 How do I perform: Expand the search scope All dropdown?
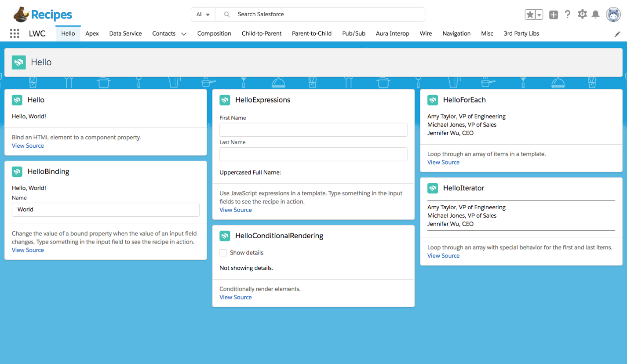click(203, 15)
